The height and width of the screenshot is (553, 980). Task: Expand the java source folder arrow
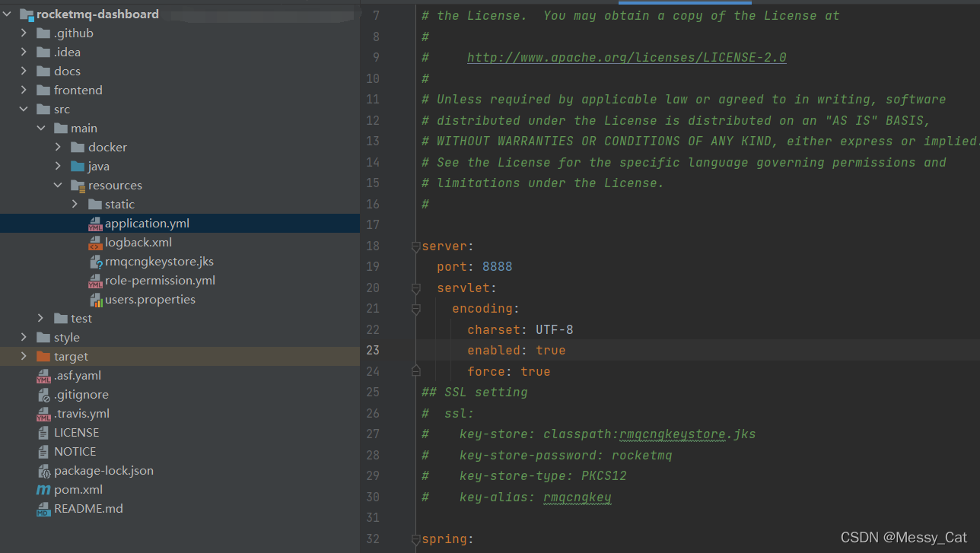point(58,167)
